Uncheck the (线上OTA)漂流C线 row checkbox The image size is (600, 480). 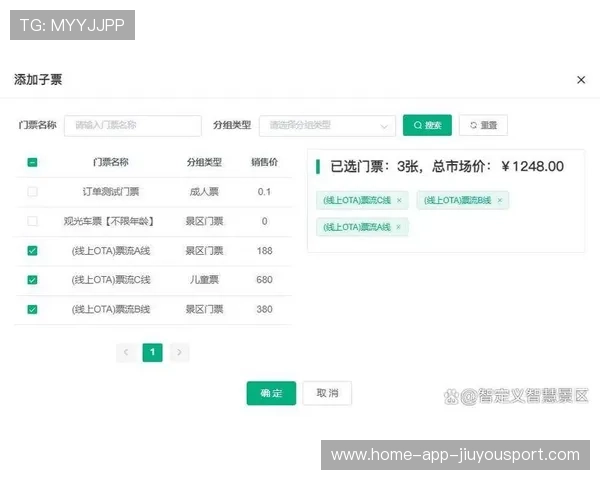[x=33, y=280]
